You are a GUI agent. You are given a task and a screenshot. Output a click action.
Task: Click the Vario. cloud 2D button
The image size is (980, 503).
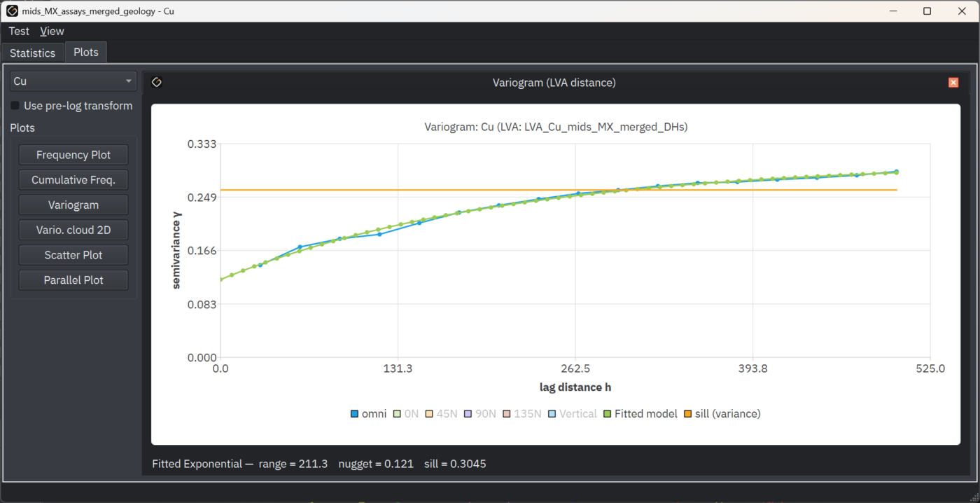pyautogui.click(x=73, y=230)
